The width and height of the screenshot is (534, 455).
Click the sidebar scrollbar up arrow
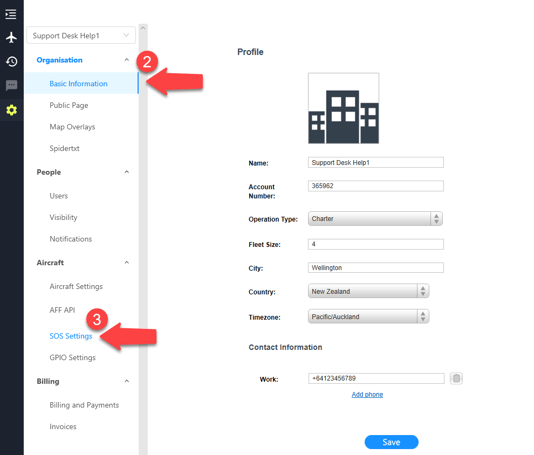point(143,28)
